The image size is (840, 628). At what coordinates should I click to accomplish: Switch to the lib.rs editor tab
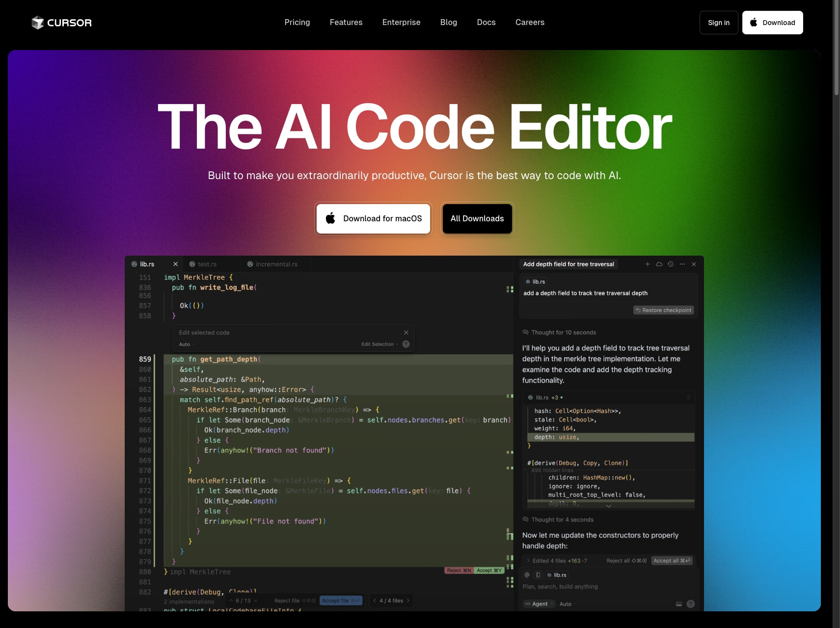pos(147,264)
